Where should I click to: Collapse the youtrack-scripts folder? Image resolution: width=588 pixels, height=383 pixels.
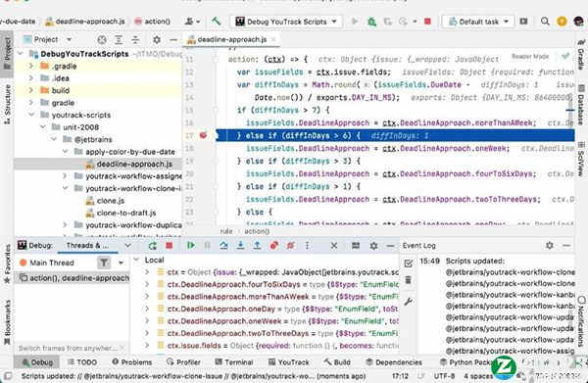tap(31, 115)
